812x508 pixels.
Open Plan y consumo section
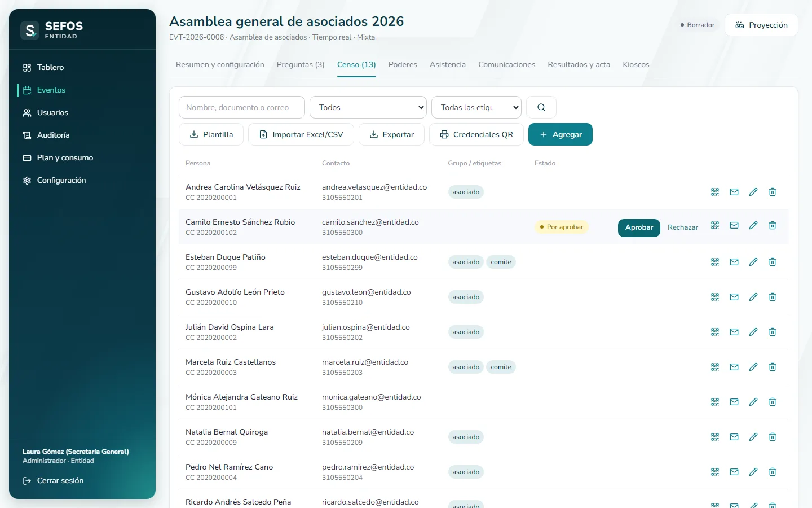pos(82,157)
